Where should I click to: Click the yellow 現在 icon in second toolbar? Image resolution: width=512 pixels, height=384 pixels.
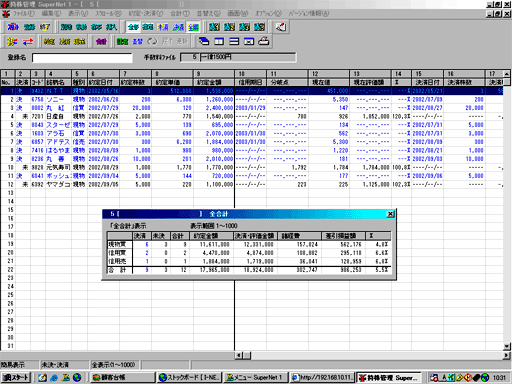pyautogui.click(x=79, y=41)
